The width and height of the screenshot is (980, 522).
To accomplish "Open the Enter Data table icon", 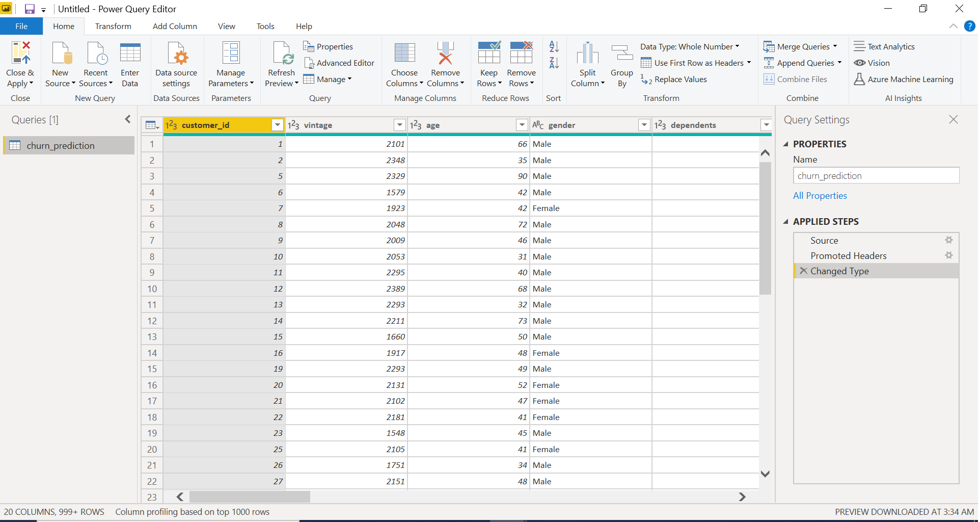I will coord(130,54).
